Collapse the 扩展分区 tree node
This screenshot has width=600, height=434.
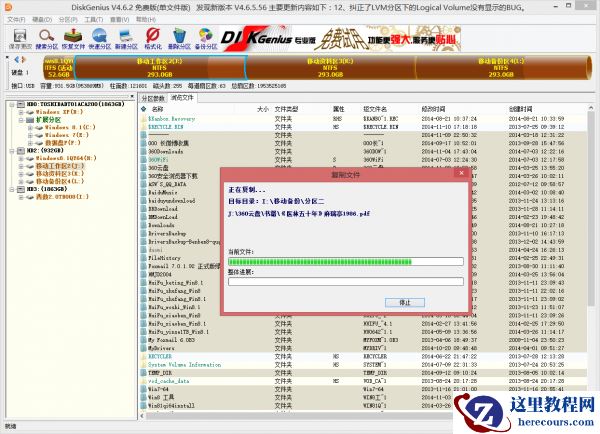coord(21,120)
